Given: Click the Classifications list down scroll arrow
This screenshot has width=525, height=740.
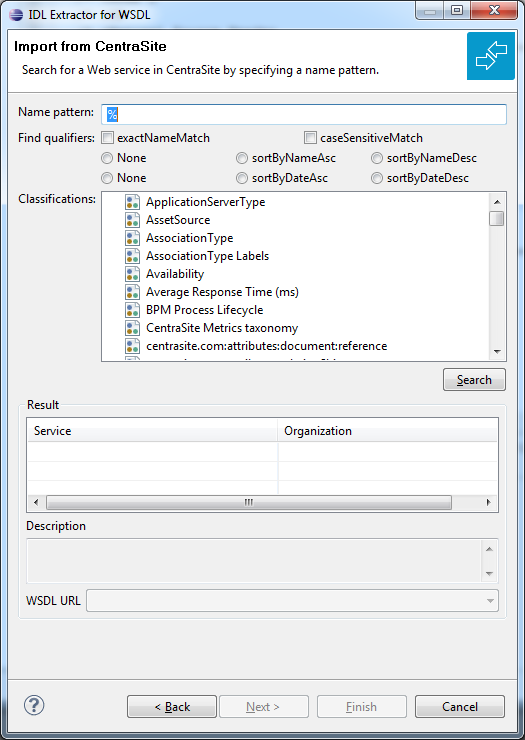Looking at the screenshot, I should point(497,352).
